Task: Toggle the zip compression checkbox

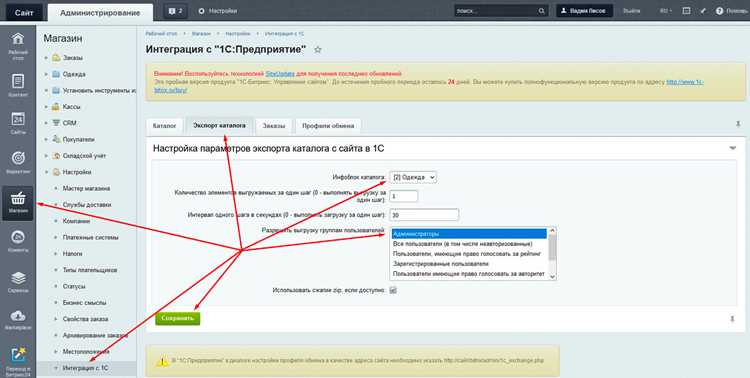Action: click(393, 290)
